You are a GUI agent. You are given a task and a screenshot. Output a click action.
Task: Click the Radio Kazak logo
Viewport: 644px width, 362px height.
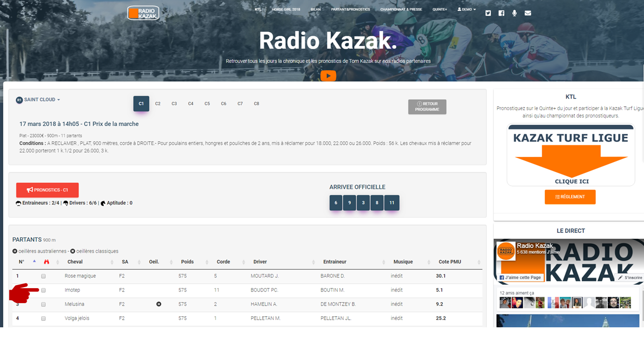[143, 13]
